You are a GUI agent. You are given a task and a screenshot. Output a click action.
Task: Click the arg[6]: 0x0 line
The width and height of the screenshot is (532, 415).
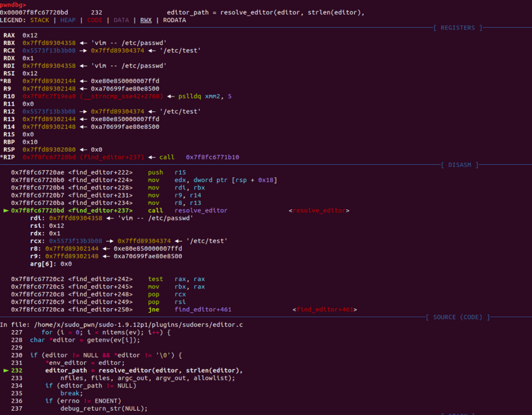click(x=51, y=264)
